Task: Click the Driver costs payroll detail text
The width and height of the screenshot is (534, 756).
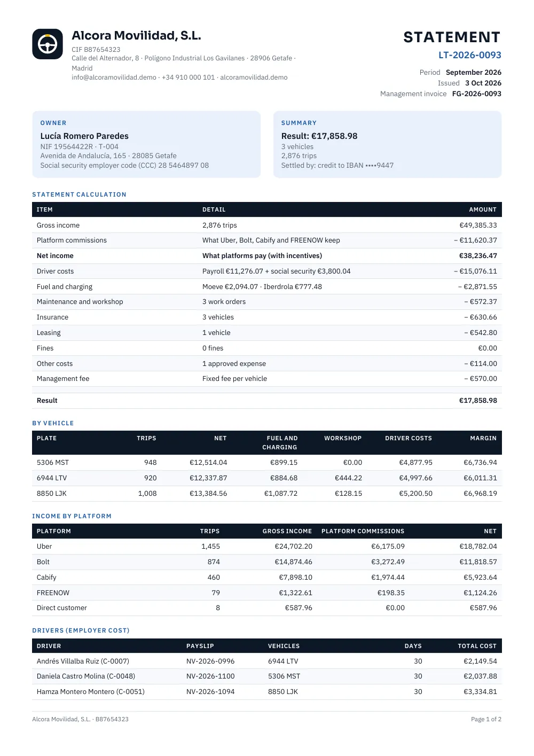Action: pos(277,271)
